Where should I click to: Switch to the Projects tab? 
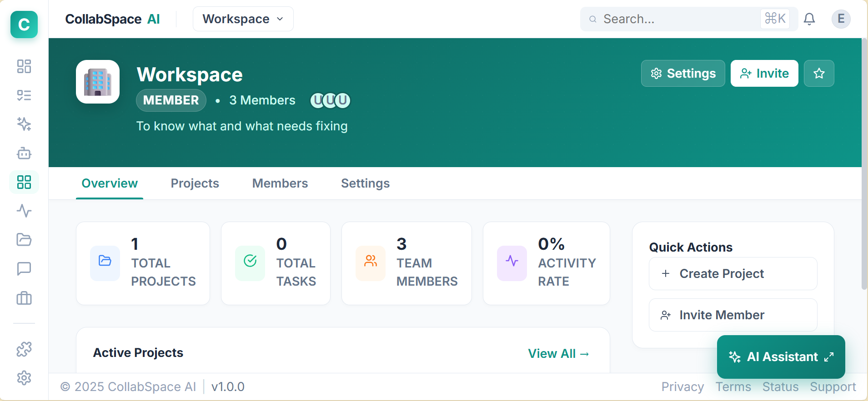pyautogui.click(x=195, y=183)
